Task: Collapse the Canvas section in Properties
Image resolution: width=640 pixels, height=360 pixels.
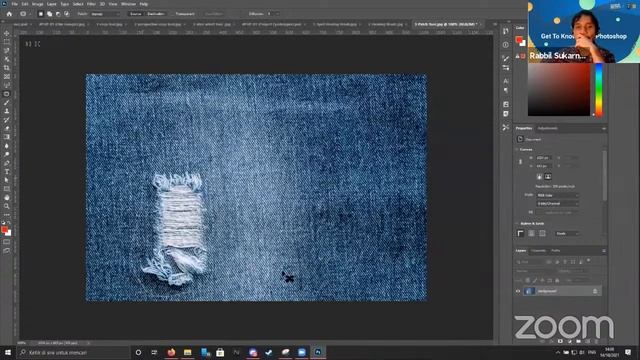Action: pos(517,150)
